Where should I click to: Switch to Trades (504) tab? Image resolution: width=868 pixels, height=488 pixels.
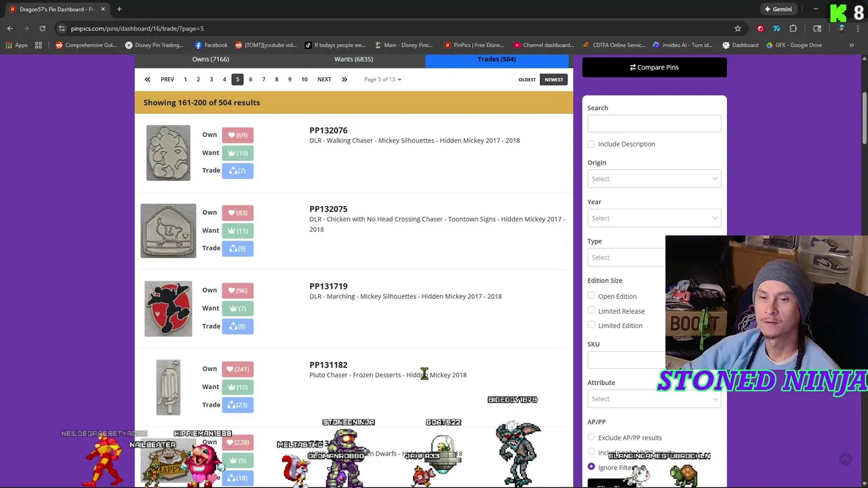(x=497, y=60)
